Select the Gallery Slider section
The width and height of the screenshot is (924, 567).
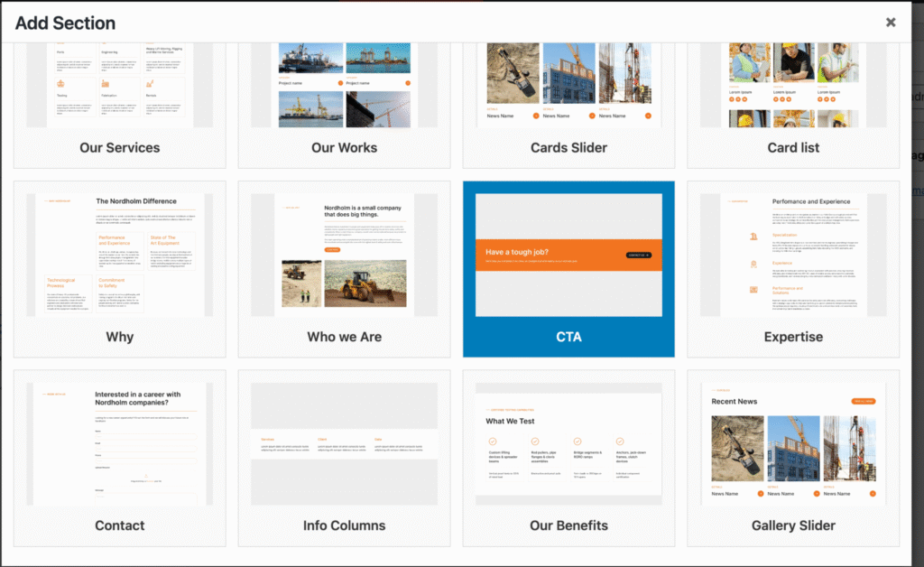point(793,458)
